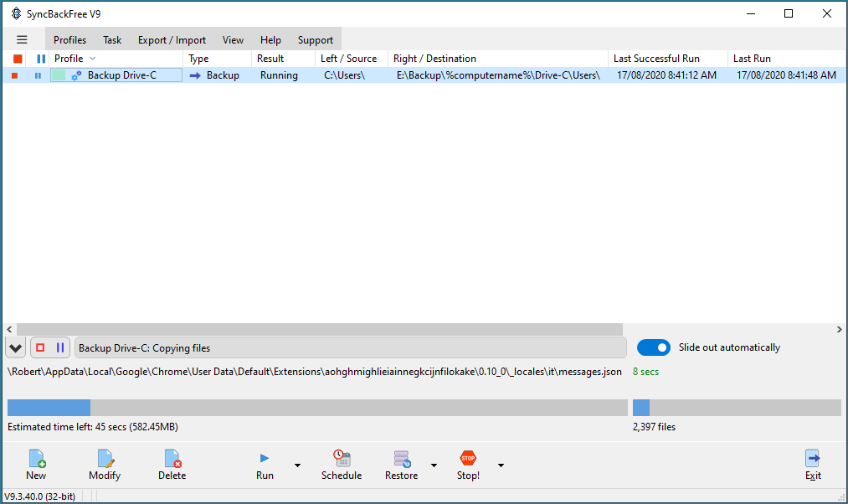Select the Backup Drive-C profile name
The height and width of the screenshot is (504, 848).
(x=122, y=75)
